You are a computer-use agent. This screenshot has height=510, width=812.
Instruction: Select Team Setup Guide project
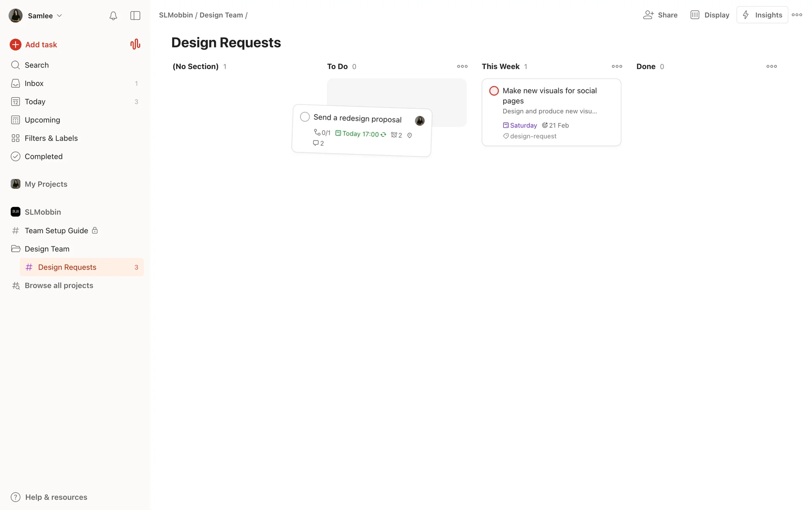pyautogui.click(x=56, y=230)
